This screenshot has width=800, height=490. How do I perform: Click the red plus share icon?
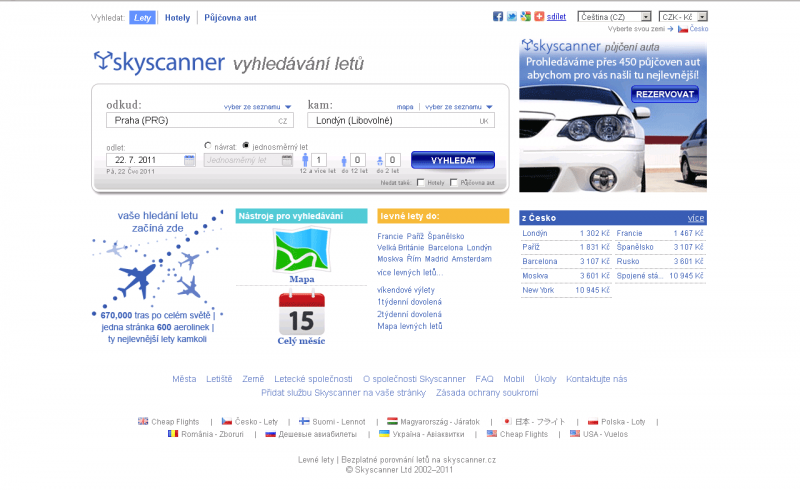[x=539, y=17]
